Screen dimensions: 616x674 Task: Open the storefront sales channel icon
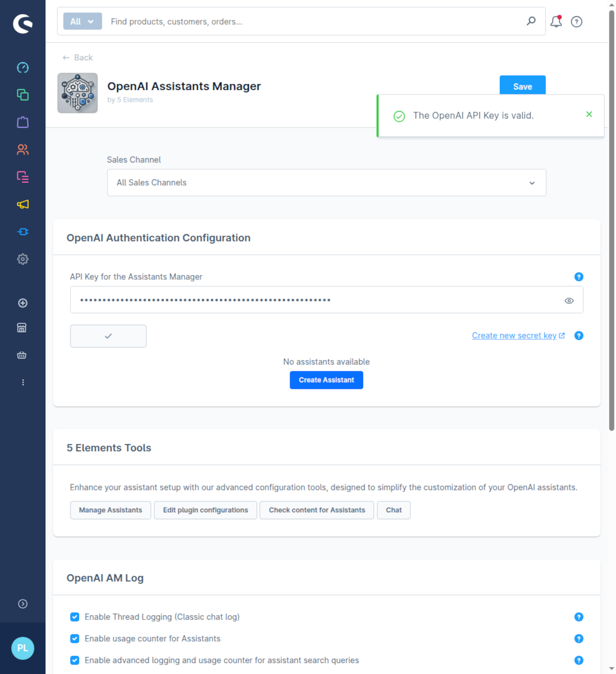point(22,328)
